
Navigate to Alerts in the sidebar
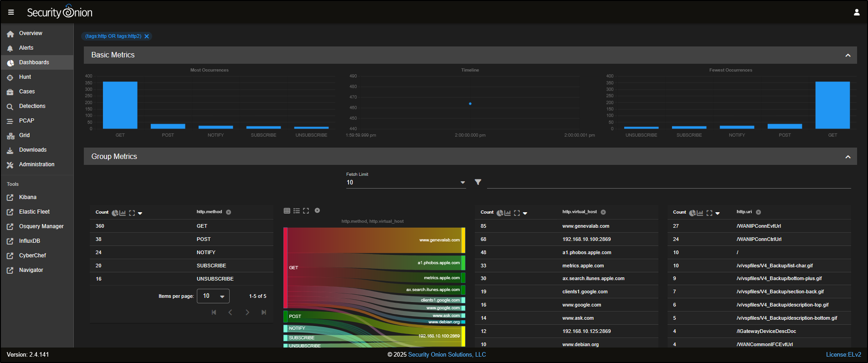[x=26, y=48]
